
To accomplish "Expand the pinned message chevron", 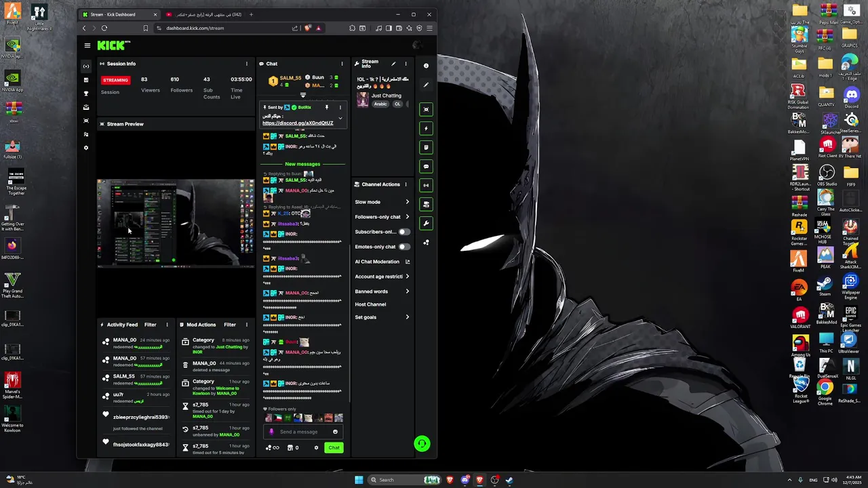I will coord(340,119).
